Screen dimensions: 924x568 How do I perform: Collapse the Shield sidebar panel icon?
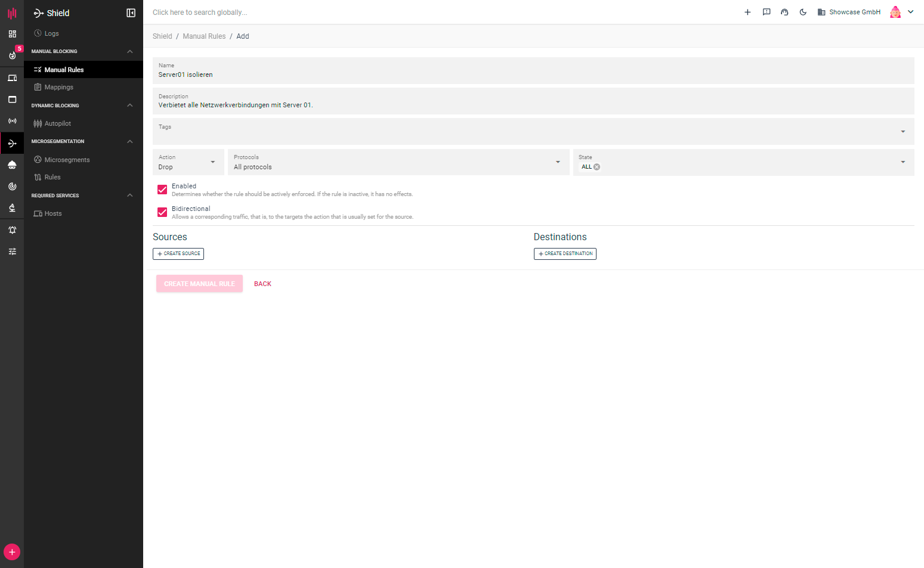click(x=131, y=13)
